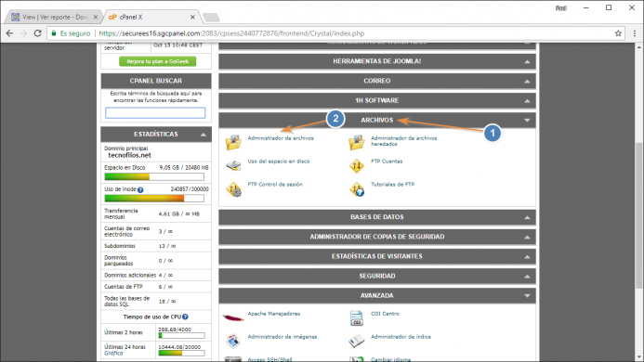Image resolution: width=644 pixels, height=362 pixels.
Task: Click the Uso de inode usage bar
Action: (154, 199)
